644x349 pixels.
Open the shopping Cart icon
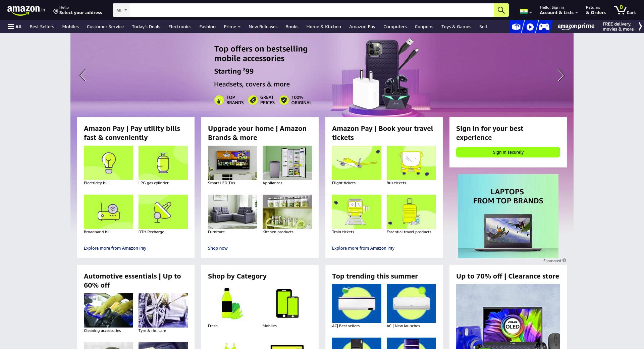tap(625, 10)
